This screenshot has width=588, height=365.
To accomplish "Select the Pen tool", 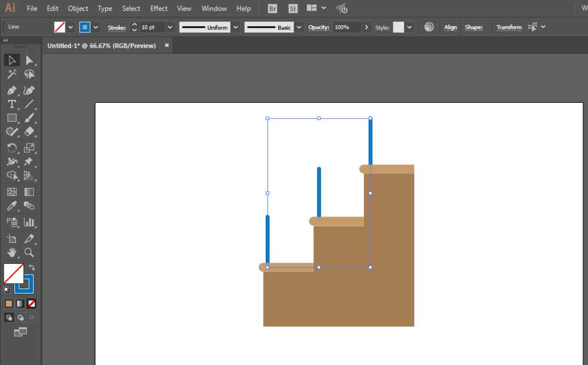I will [x=11, y=90].
